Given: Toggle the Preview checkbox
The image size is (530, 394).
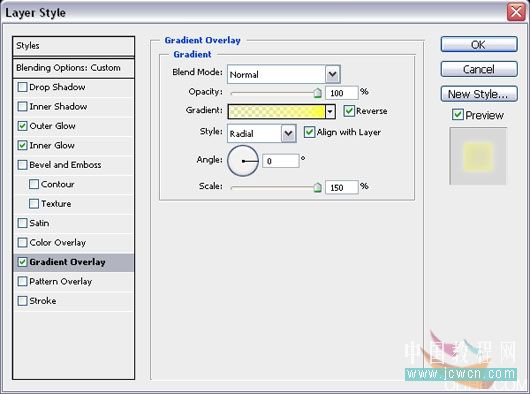Looking at the screenshot, I should click(x=458, y=115).
